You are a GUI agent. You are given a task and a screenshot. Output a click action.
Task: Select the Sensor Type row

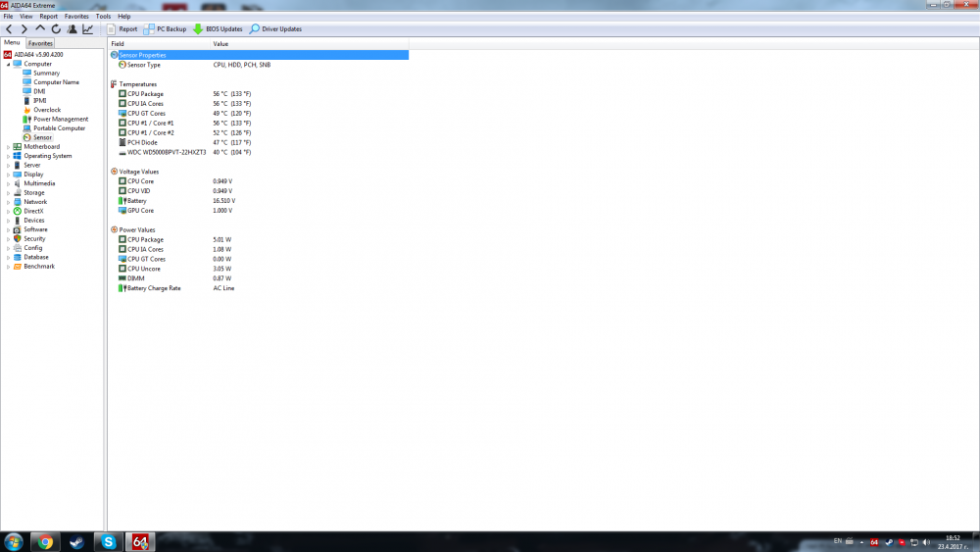pos(259,65)
